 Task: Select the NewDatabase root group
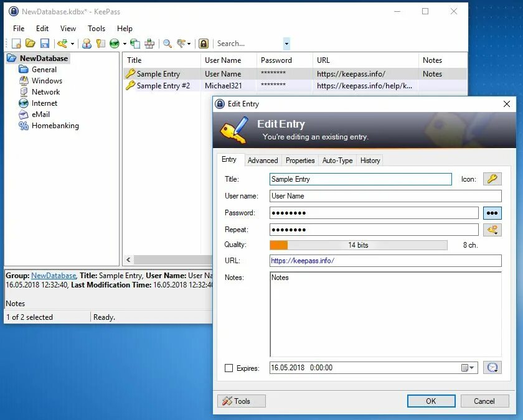44,58
